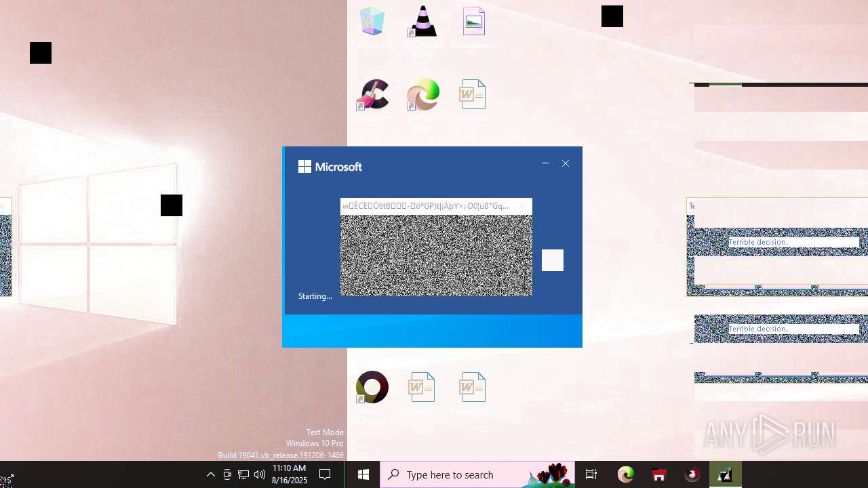Click the Meet Now tray icon
This screenshot has height=488, width=868.
[227, 474]
